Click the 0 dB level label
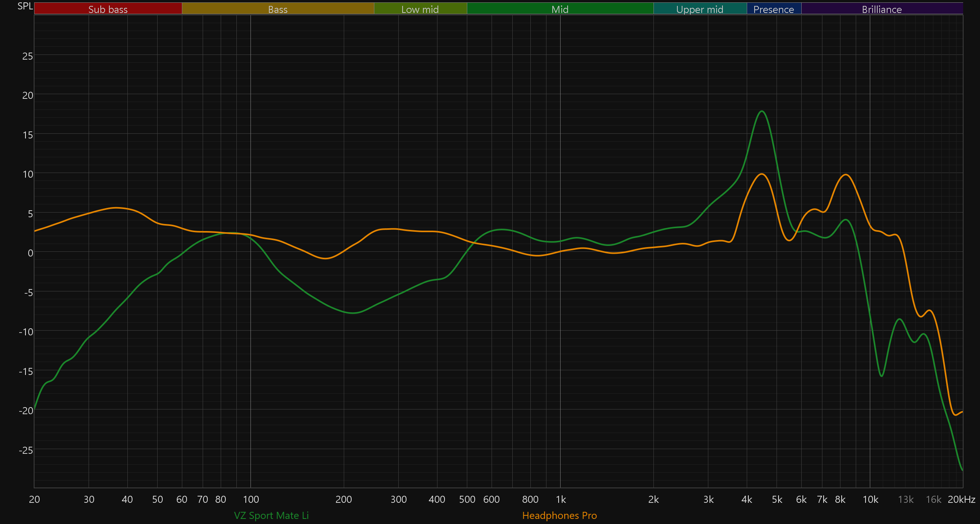Screen dimensions: 980x524 (x=30, y=253)
